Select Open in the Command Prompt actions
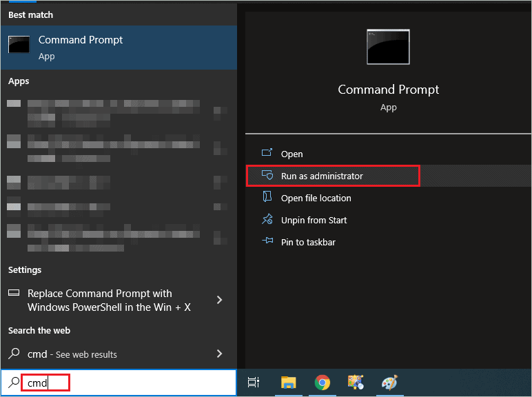This screenshot has width=532, height=397. click(291, 154)
